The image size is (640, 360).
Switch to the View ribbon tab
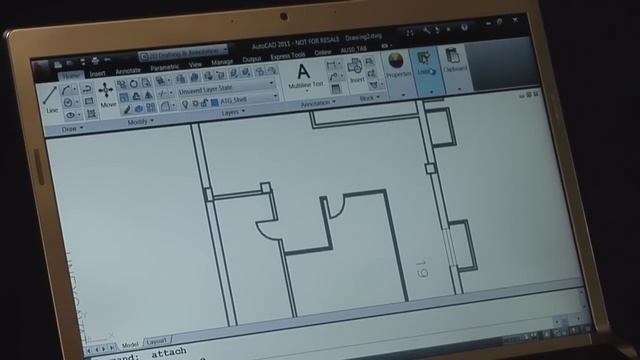195,64
